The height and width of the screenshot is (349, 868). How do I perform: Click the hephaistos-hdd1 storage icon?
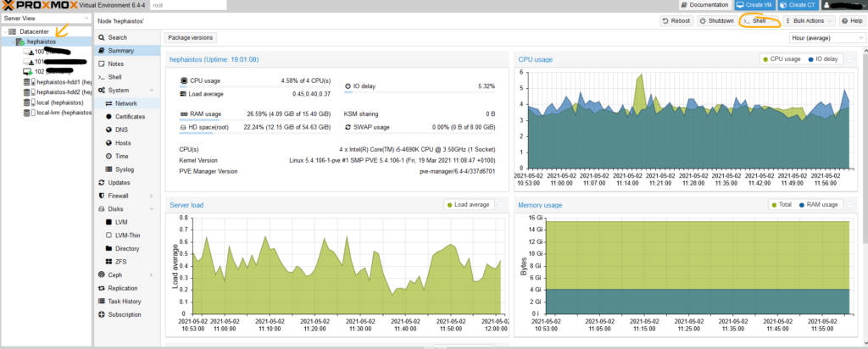point(28,82)
